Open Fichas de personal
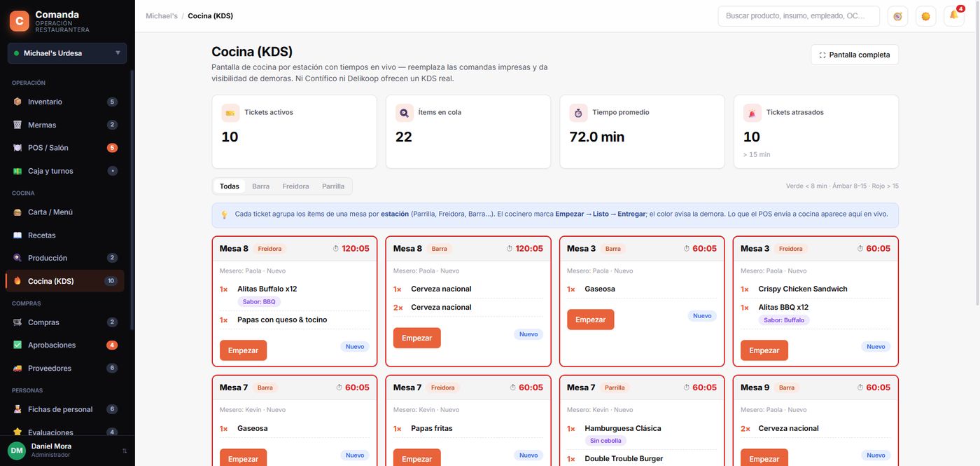Viewport: 980px width, 466px height. pos(65,409)
